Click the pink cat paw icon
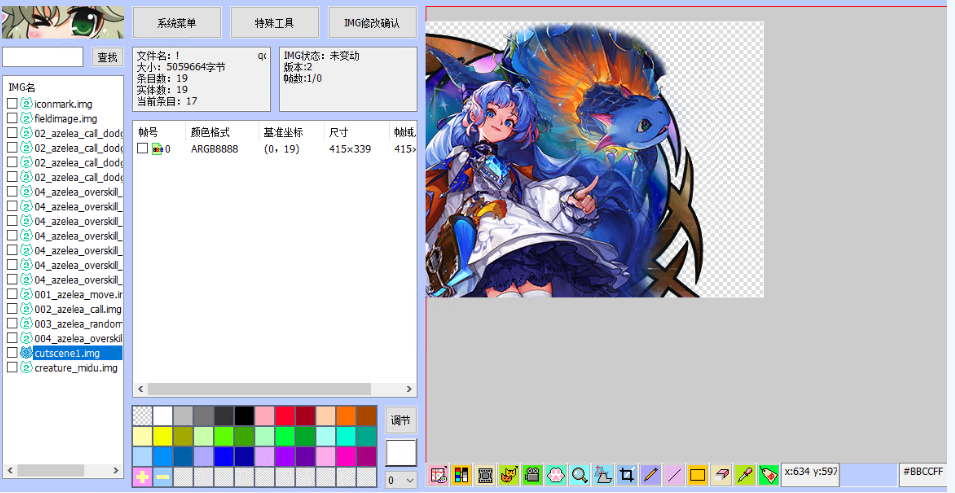 click(555, 474)
